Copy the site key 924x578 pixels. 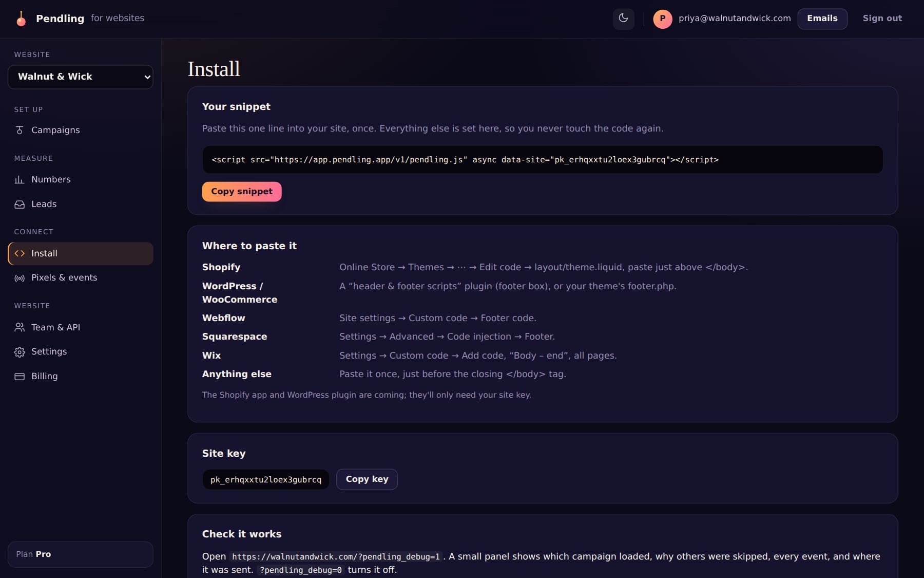pyautogui.click(x=367, y=479)
